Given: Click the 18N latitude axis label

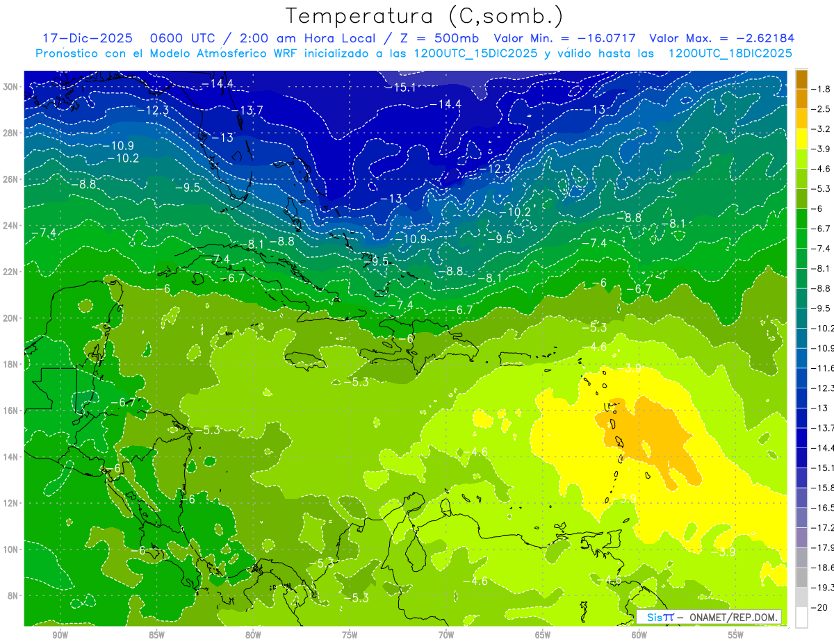Looking at the screenshot, I should 12,364.
